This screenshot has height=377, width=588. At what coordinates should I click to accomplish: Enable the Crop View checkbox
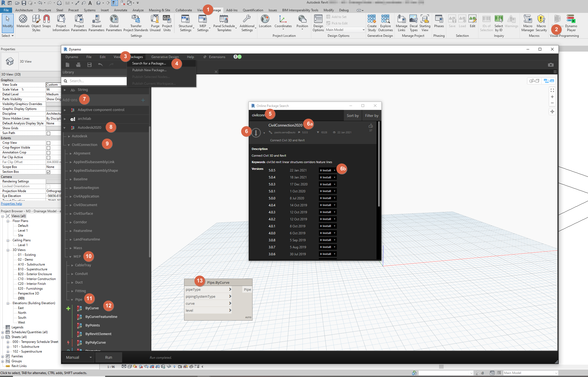click(x=49, y=143)
